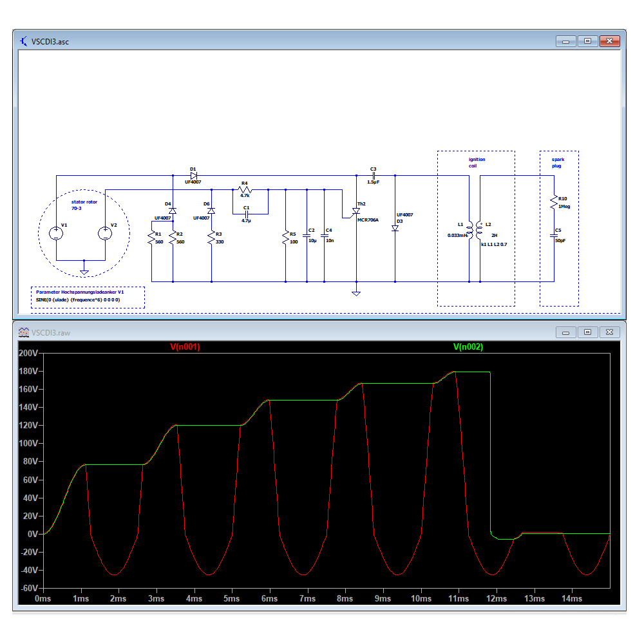Click the waveform icon in the VSCDI3.raw title bar
This screenshot has width=644, height=644.
tap(23, 332)
